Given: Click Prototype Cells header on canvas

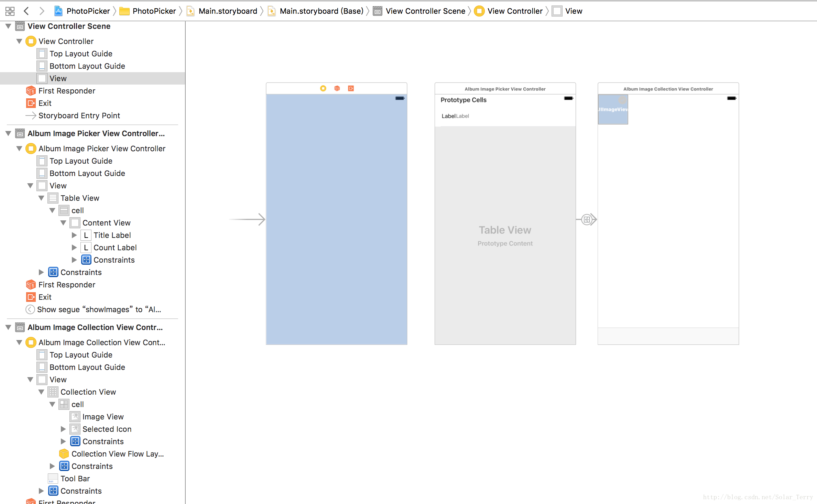Looking at the screenshot, I should pyautogui.click(x=464, y=100).
